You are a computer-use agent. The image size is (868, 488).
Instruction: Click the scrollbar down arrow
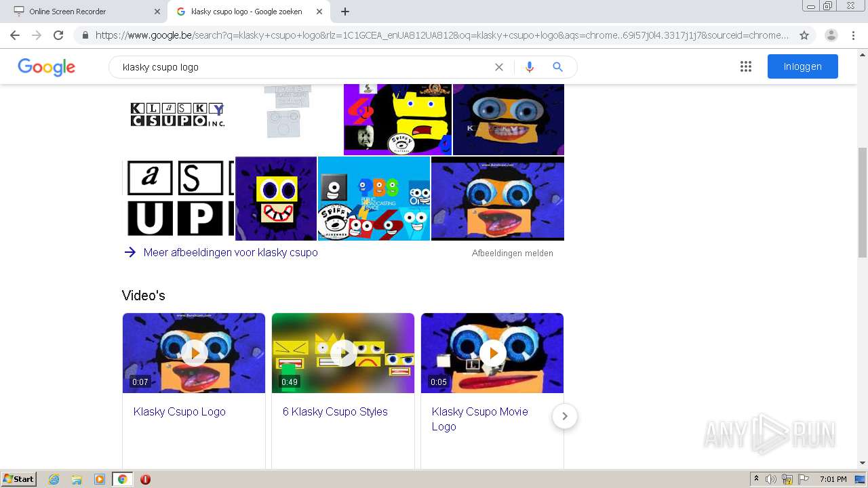click(x=863, y=463)
